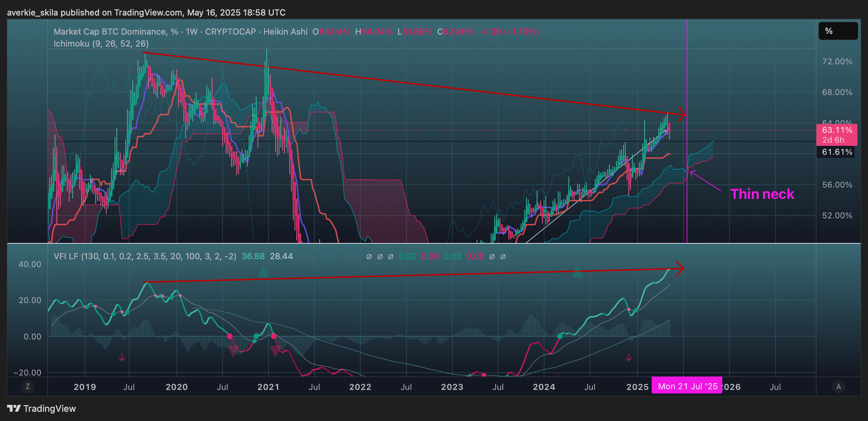
Task: Click the 2024 year label on time axis
Action: 544,387
